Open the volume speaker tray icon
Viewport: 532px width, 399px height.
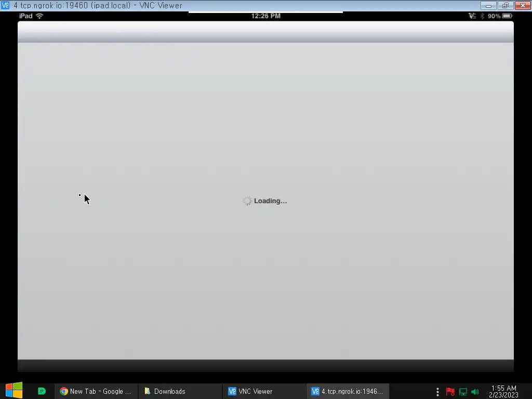pos(475,392)
